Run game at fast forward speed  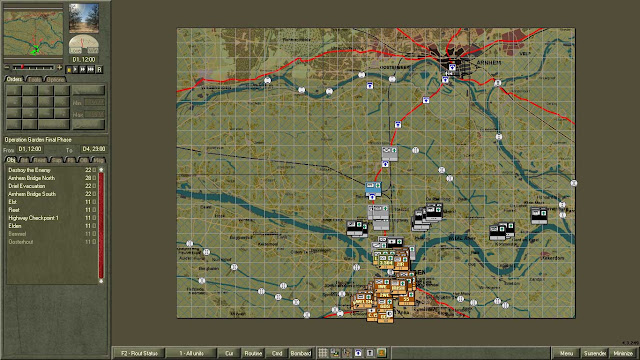[82, 70]
